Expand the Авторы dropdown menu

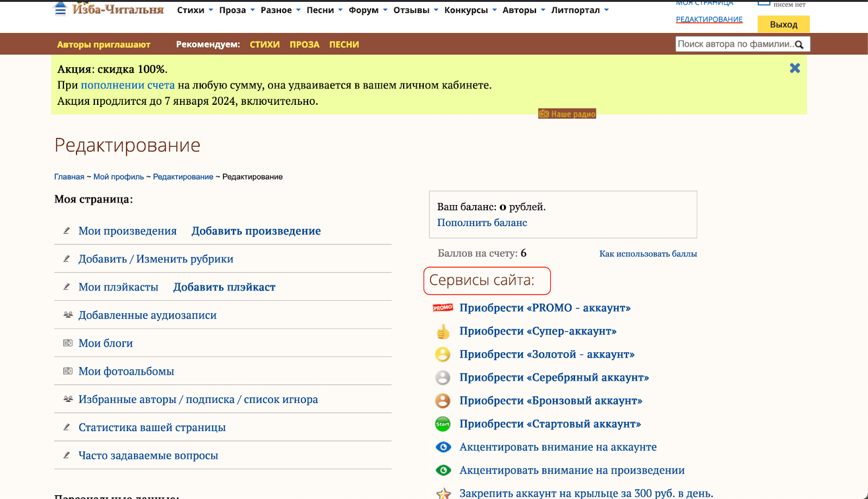[524, 10]
